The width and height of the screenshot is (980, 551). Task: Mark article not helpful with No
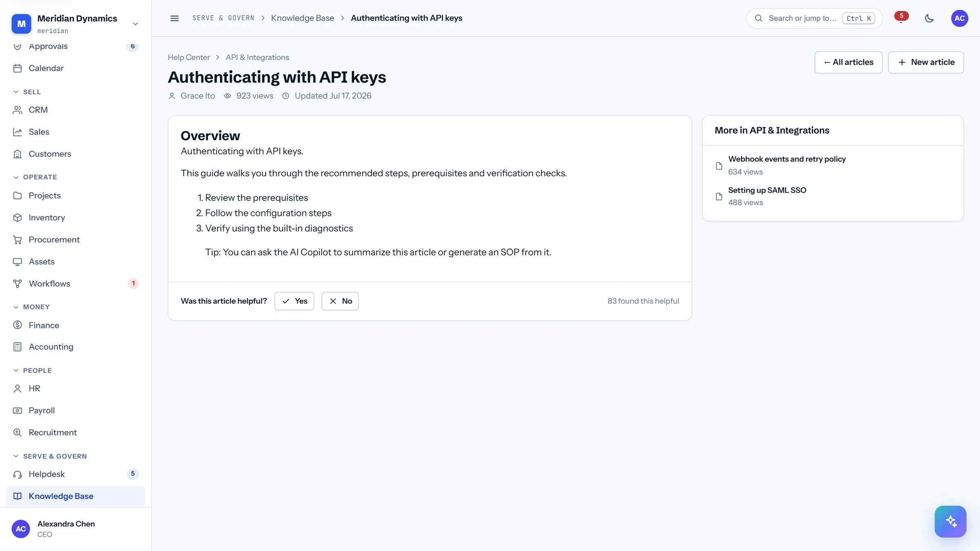coord(340,301)
